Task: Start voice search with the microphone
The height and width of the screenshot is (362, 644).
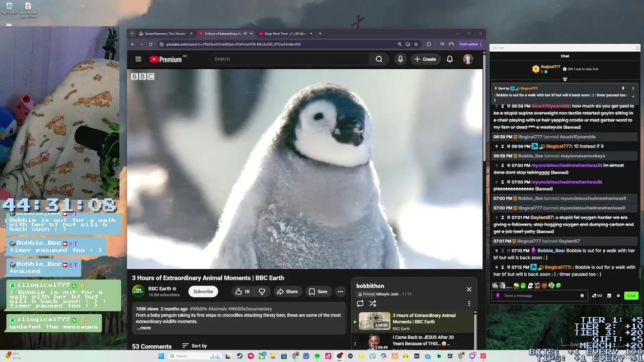Action: point(400,59)
